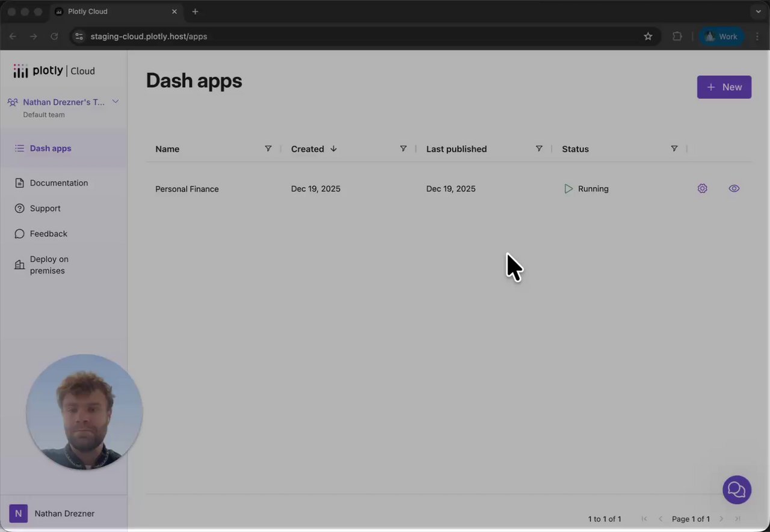Go forward in the browser
The height and width of the screenshot is (532, 770).
click(34, 37)
